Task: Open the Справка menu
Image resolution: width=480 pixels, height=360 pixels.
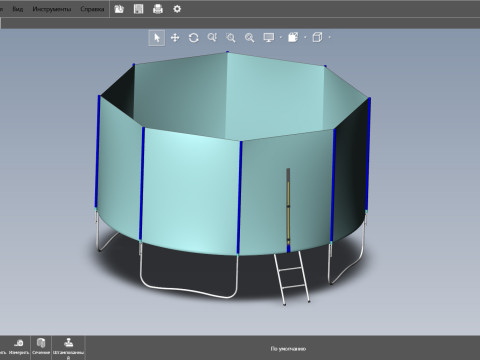Action: point(92,9)
